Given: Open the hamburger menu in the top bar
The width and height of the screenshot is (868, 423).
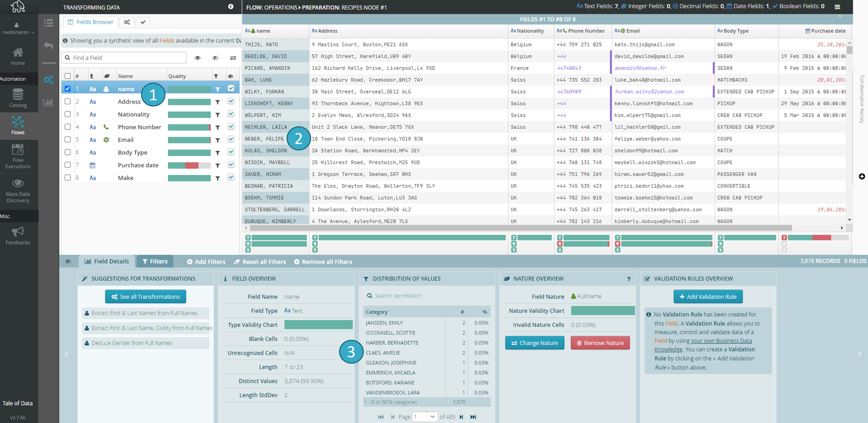Looking at the screenshot, I should pos(837,7).
